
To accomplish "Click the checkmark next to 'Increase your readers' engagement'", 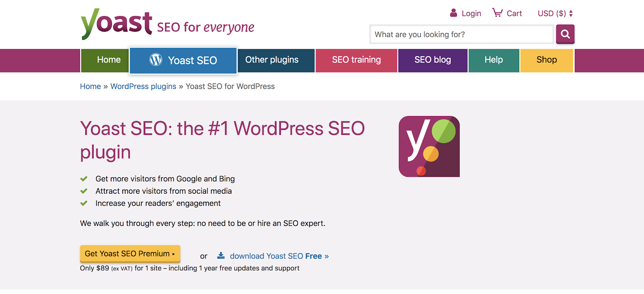I will click(84, 202).
